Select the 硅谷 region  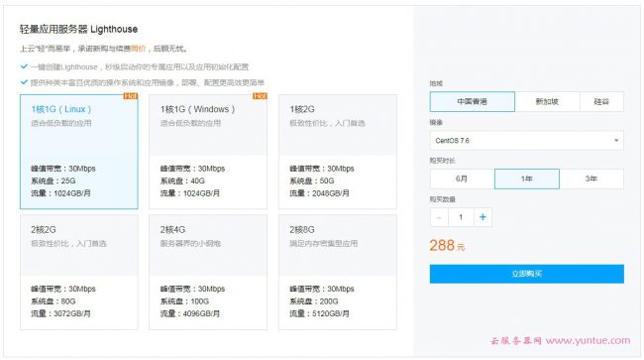(601, 101)
